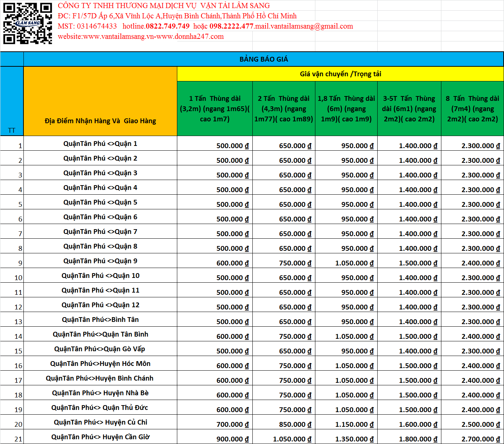The image size is (504, 444).
Task: Click the company name header text
Action: coord(164,5)
